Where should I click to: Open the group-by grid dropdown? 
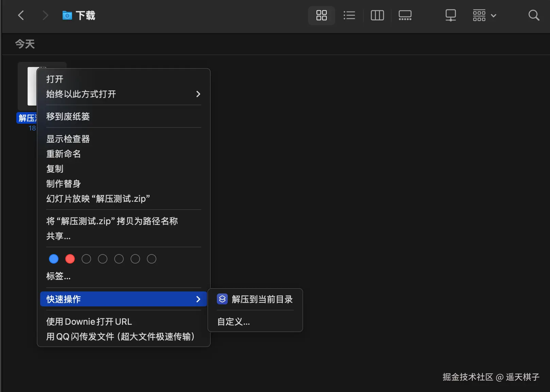tap(484, 15)
